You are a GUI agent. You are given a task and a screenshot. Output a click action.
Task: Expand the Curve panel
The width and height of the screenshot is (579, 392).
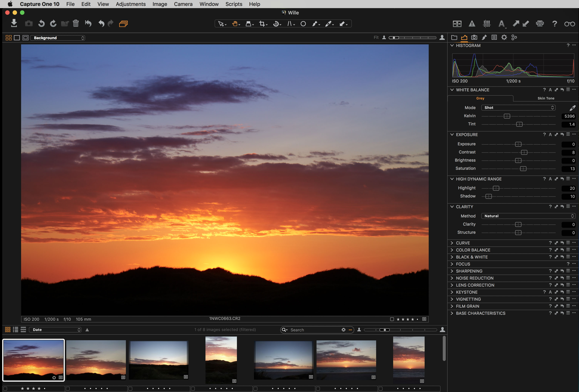pyautogui.click(x=452, y=243)
